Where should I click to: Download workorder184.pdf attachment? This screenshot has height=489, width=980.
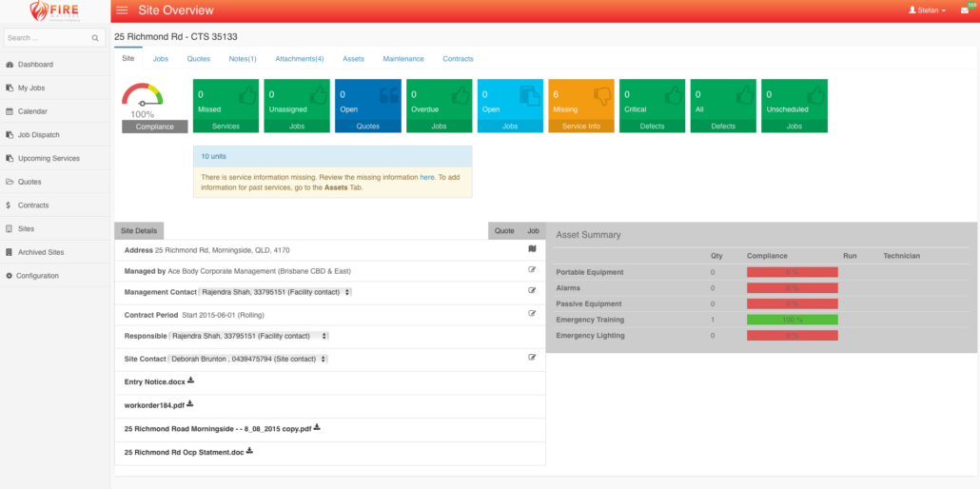click(x=190, y=403)
